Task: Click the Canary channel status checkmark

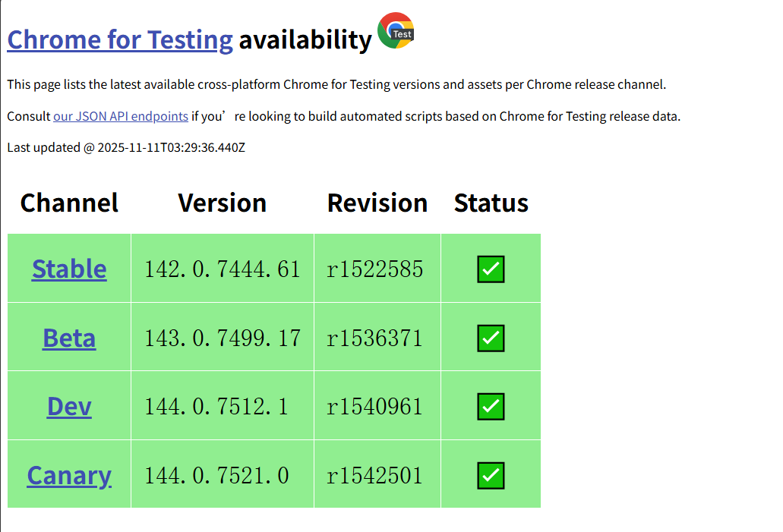Action: [x=491, y=476]
